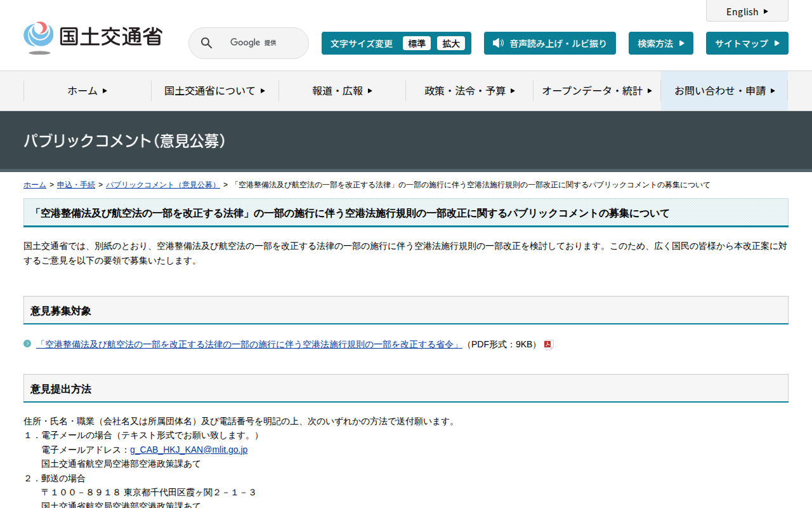The width and height of the screenshot is (812, 508).
Task: Open the オープンデータ・統計 navigation item
Action: coord(597,91)
